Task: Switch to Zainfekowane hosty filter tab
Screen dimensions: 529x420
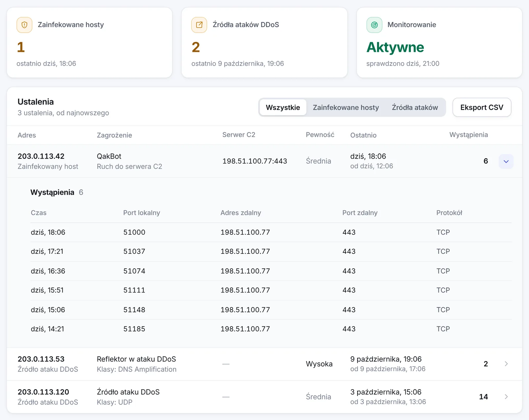Action: click(346, 107)
